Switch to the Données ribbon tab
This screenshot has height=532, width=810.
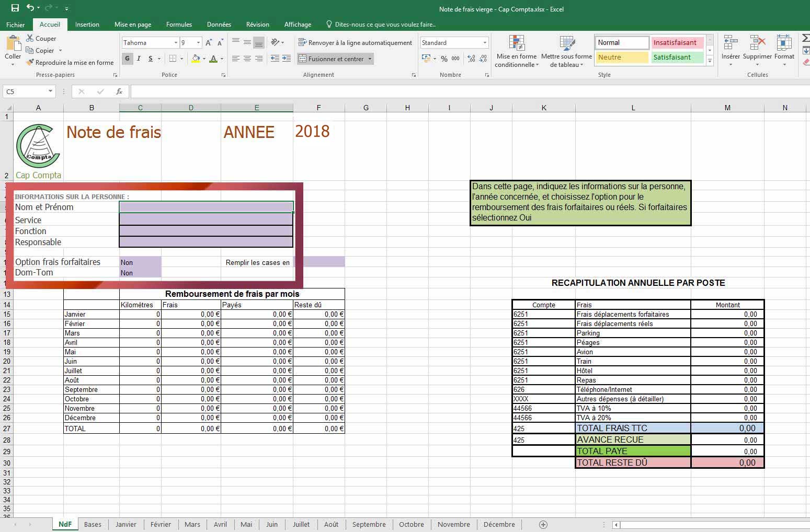coord(219,25)
